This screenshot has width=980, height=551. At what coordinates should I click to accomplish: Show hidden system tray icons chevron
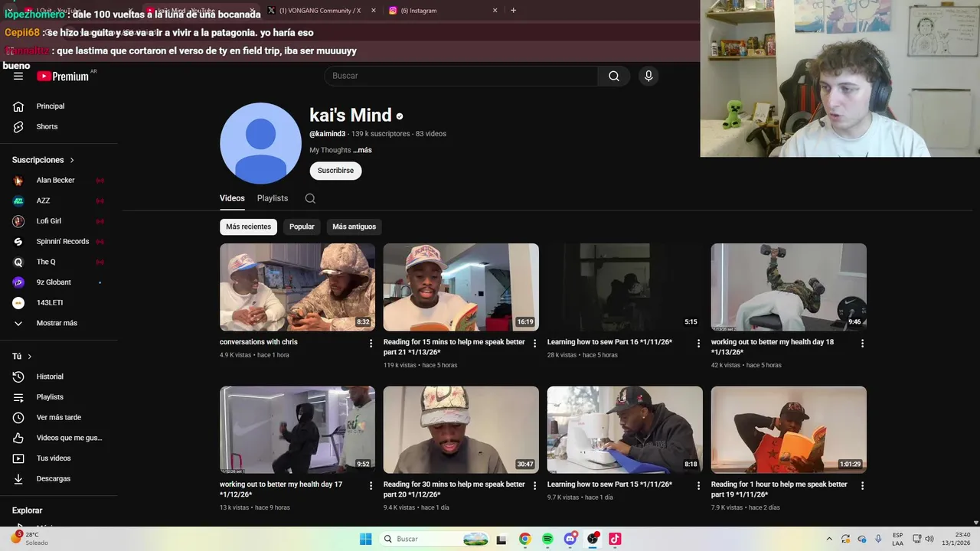coord(828,539)
